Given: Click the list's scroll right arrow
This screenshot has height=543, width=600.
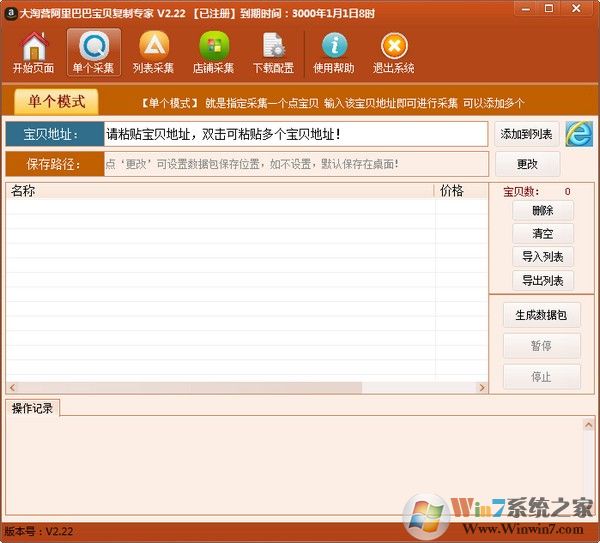Looking at the screenshot, I should point(482,388).
